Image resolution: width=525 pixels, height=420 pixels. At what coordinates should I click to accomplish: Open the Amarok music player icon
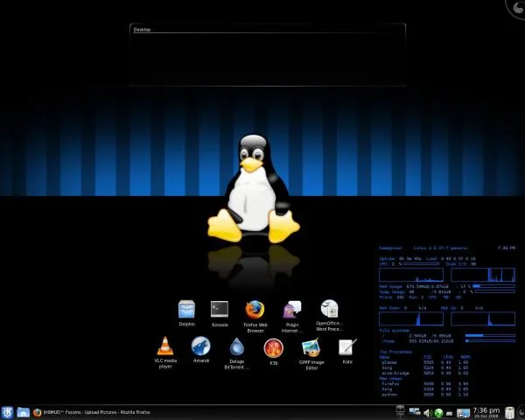coord(201,349)
